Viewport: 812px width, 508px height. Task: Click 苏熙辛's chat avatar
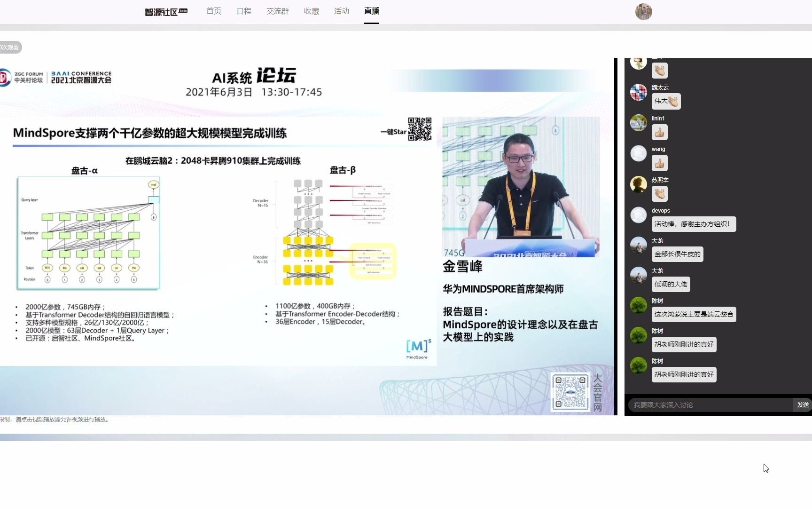(x=639, y=184)
